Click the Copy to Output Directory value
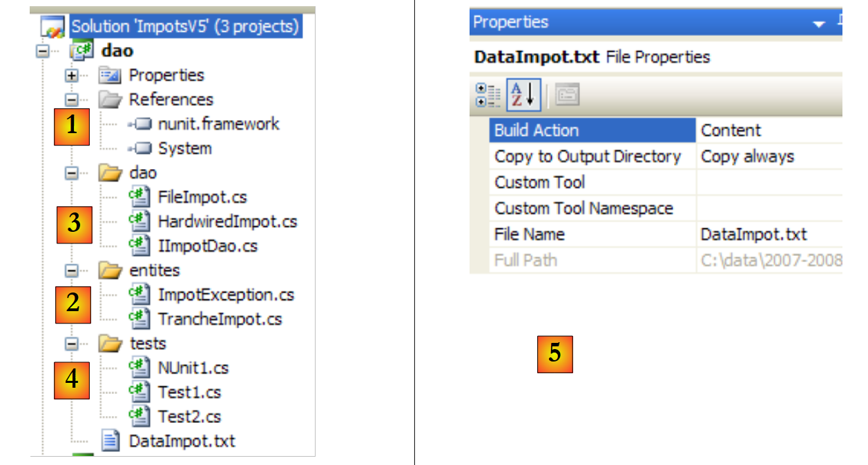Viewport: 868px width, 465px height. 747,157
